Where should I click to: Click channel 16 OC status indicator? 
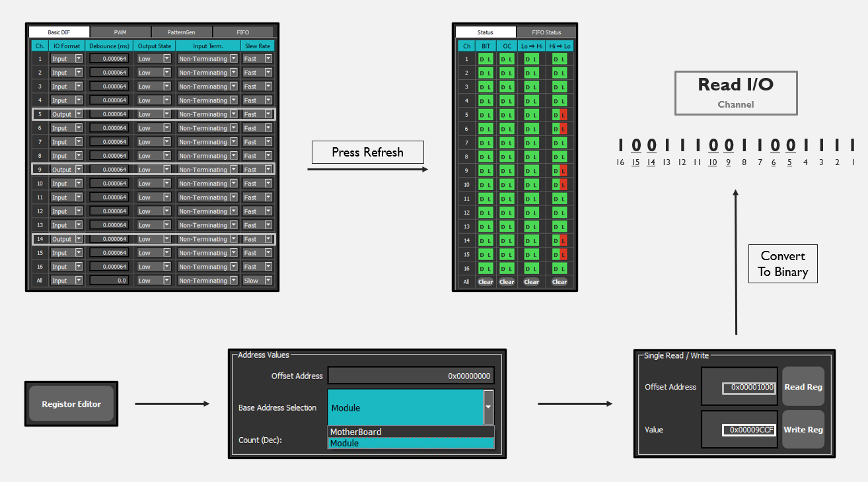(507, 268)
